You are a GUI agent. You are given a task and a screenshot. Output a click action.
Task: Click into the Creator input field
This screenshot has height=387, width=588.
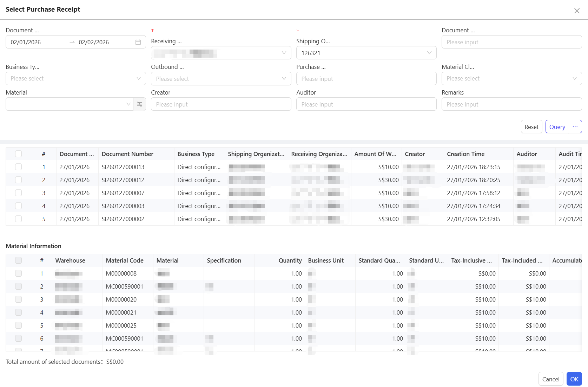(221, 104)
